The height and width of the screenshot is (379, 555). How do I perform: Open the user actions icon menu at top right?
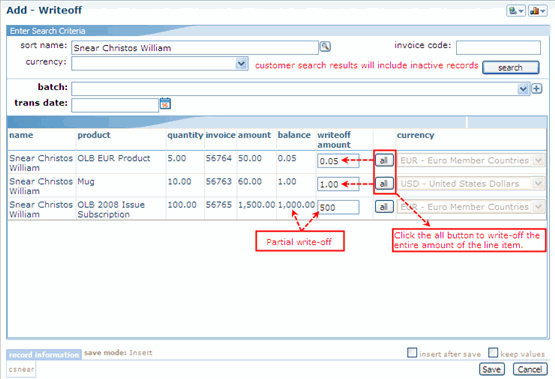pos(516,11)
